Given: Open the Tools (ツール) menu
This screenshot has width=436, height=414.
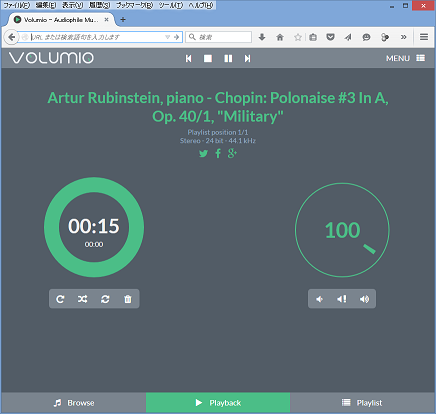Looking at the screenshot, I should coord(170,6).
